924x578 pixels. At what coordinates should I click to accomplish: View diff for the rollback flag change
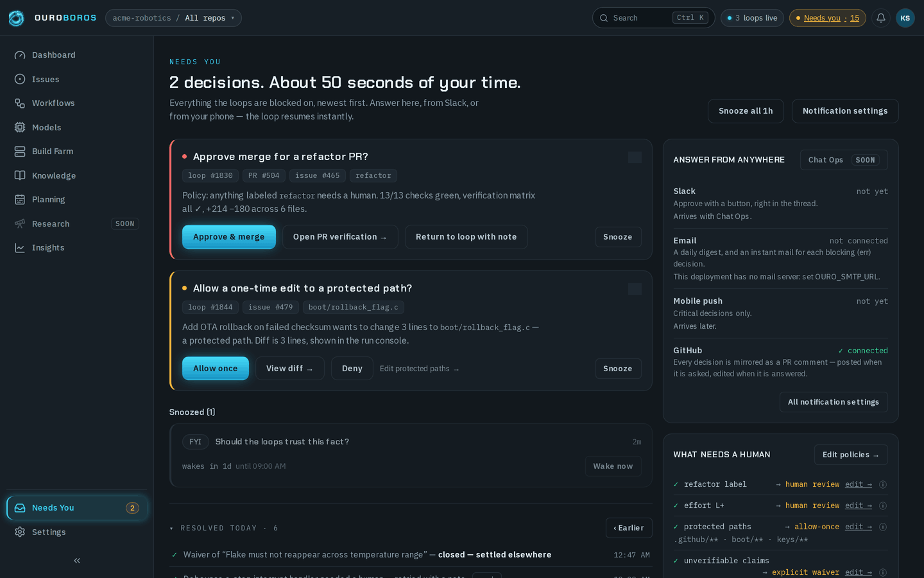290,369
